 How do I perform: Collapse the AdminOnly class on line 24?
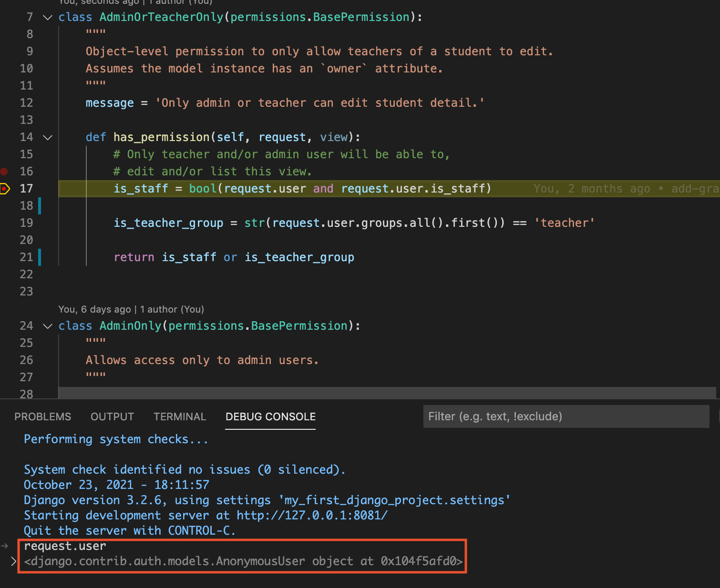[48, 326]
